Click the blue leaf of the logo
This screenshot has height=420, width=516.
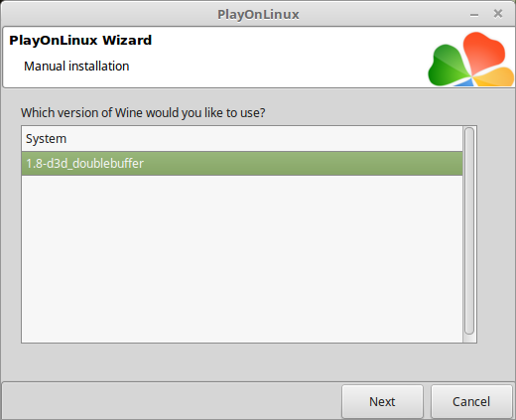click(464, 82)
